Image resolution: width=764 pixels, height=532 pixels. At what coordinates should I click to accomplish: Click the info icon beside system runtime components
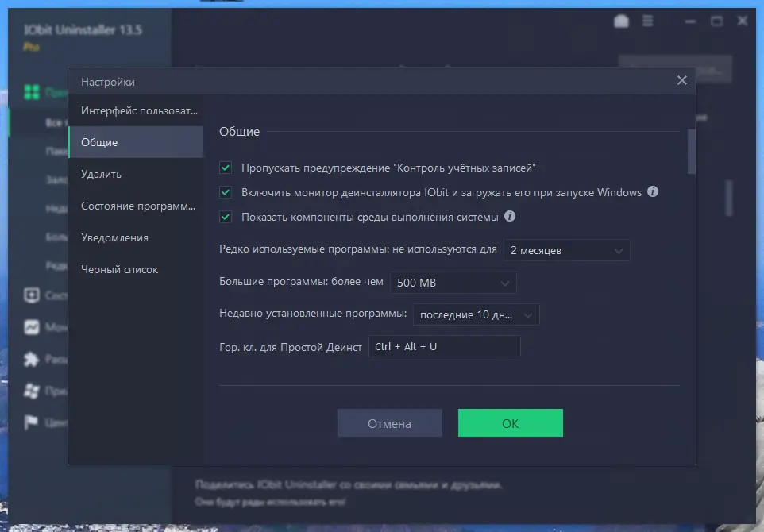pyautogui.click(x=511, y=215)
